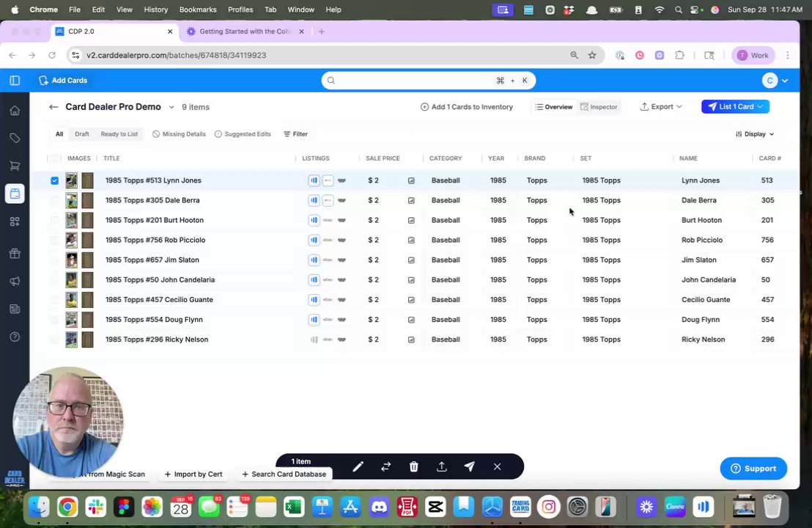Click the eBay listing icon for Rob Picciolo

click(x=328, y=241)
